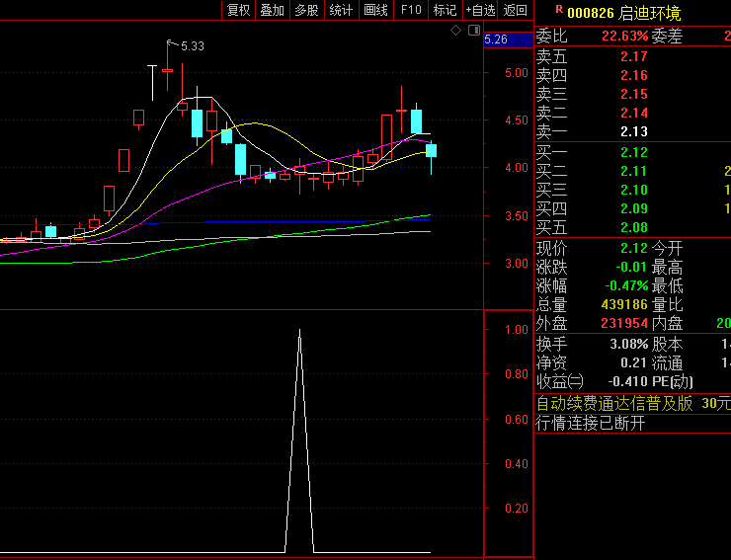This screenshot has width=731, height=560.
Task: Add stock to watchlist with +自选
Action: tap(480, 10)
